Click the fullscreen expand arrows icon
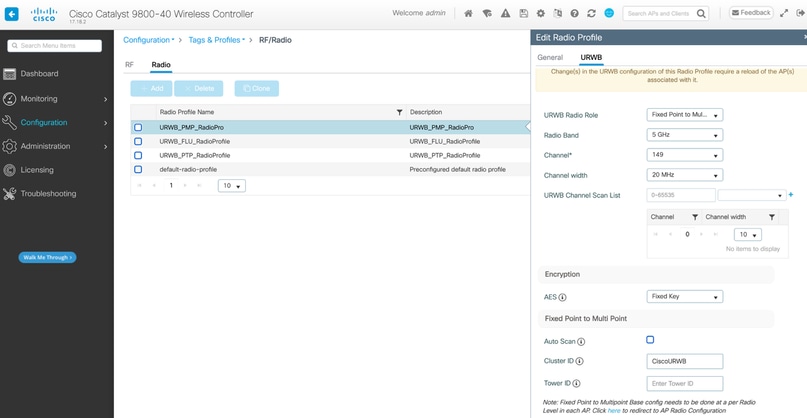The height and width of the screenshot is (418, 807). 784,14
